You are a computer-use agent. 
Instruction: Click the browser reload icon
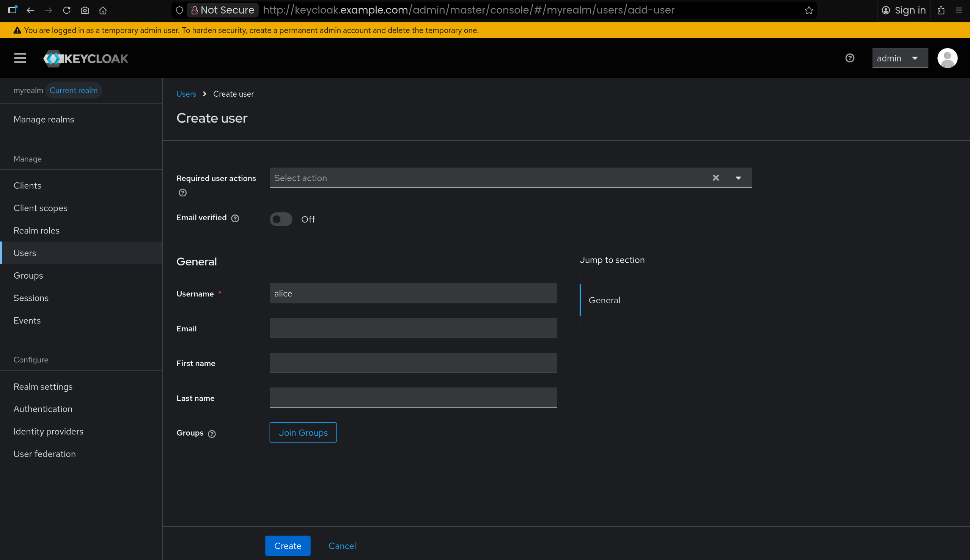click(66, 10)
